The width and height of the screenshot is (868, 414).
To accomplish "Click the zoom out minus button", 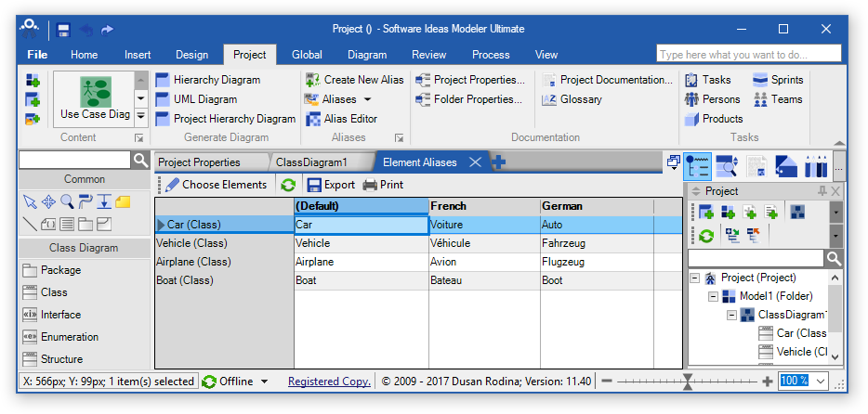I will pyautogui.click(x=607, y=382).
